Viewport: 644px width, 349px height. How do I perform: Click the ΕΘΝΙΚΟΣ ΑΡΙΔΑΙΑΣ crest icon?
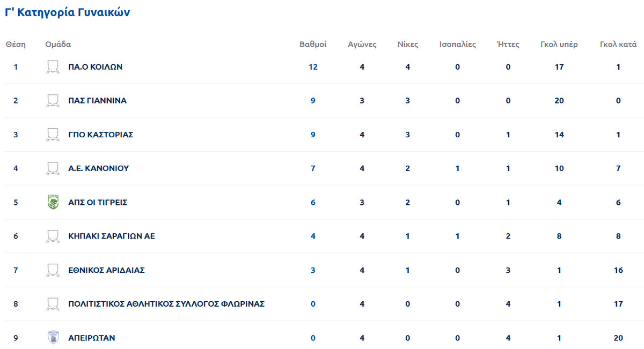[53, 270]
